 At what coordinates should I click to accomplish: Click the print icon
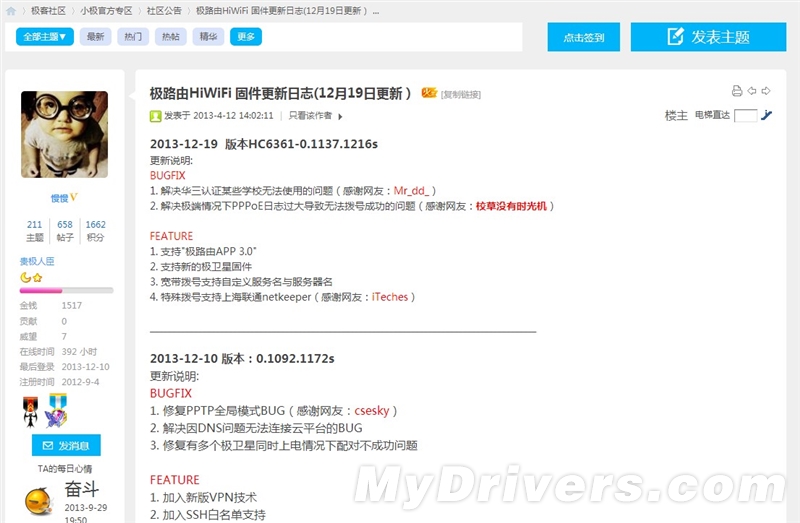tap(737, 91)
